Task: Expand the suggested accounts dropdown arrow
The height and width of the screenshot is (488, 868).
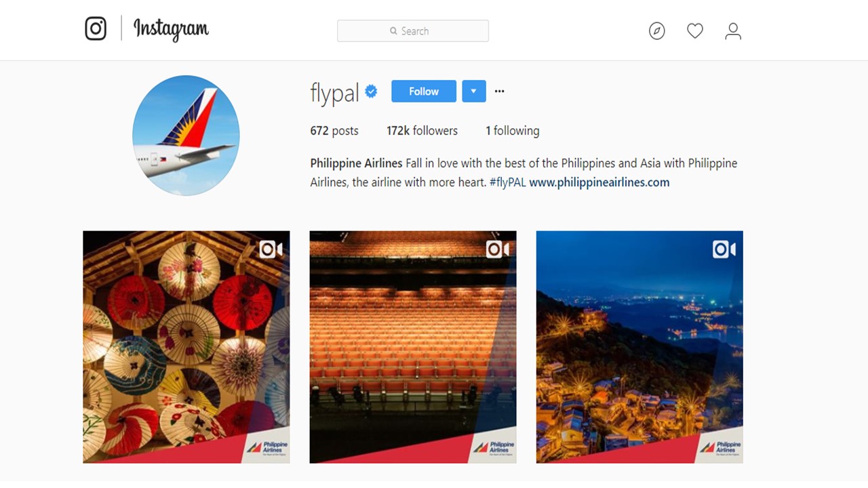Action: click(x=474, y=91)
